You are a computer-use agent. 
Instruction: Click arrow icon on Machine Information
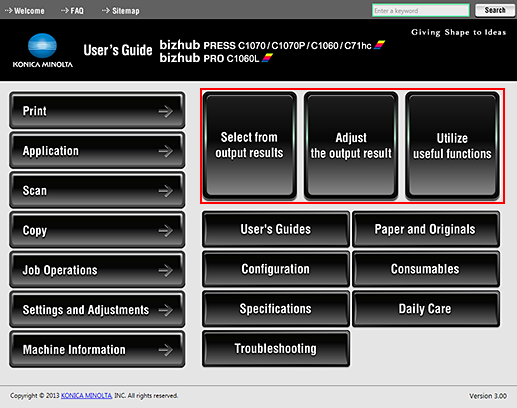tap(166, 350)
